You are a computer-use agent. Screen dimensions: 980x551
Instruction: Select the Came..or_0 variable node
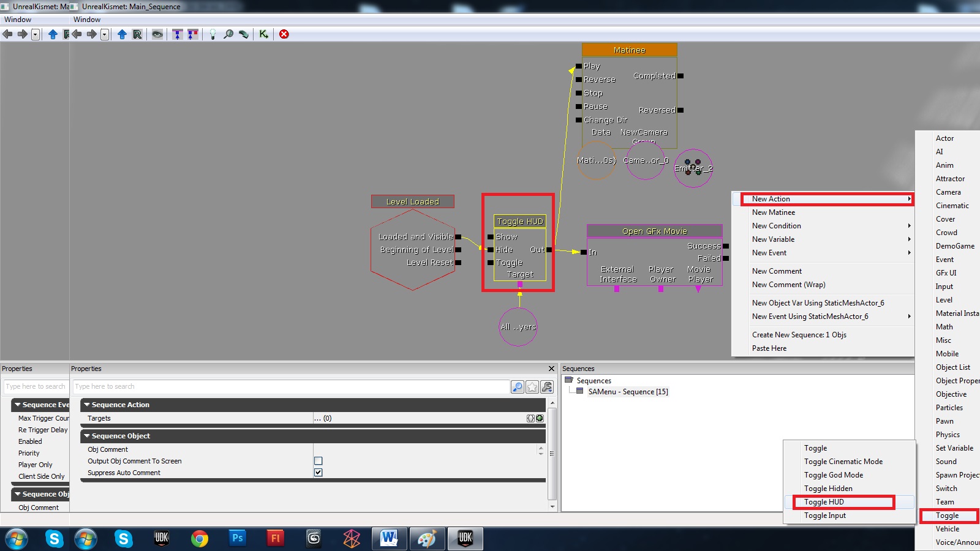pos(646,160)
